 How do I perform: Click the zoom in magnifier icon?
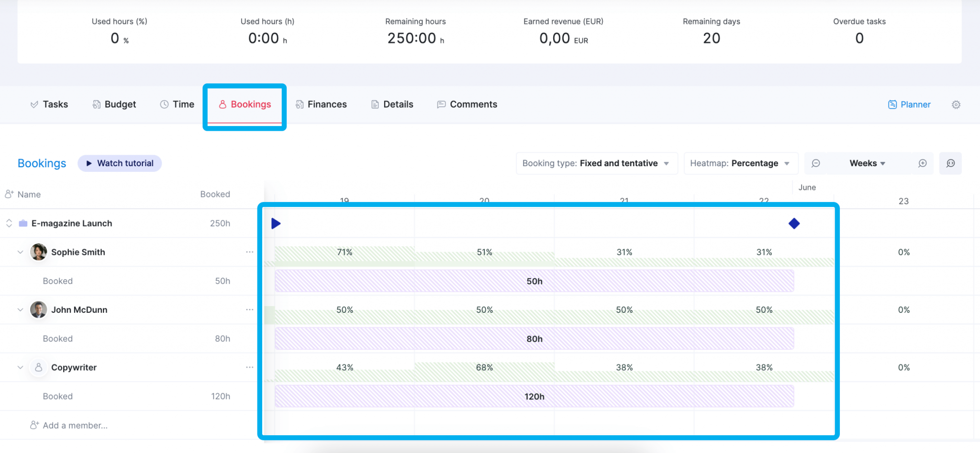[923, 163]
